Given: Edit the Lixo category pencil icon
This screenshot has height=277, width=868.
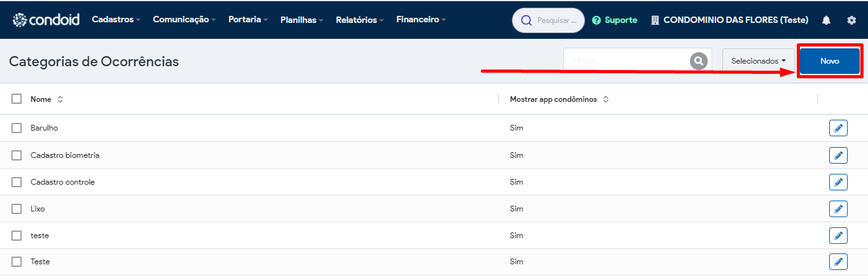Looking at the screenshot, I should tap(838, 209).
